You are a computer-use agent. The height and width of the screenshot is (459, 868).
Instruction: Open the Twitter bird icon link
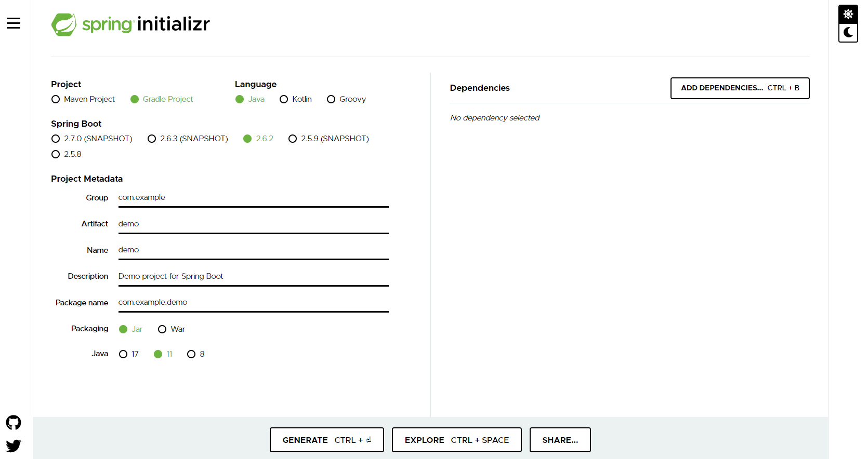pos(14,446)
